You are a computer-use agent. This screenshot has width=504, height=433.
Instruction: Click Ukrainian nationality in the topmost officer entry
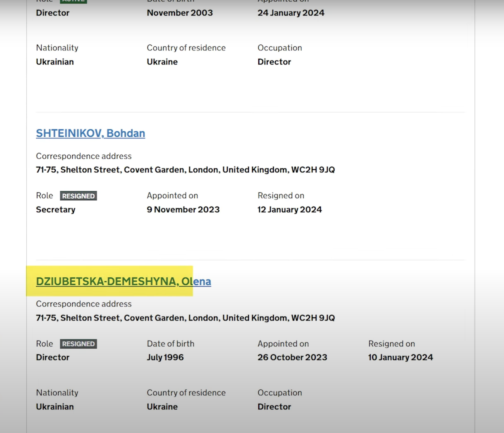55,62
